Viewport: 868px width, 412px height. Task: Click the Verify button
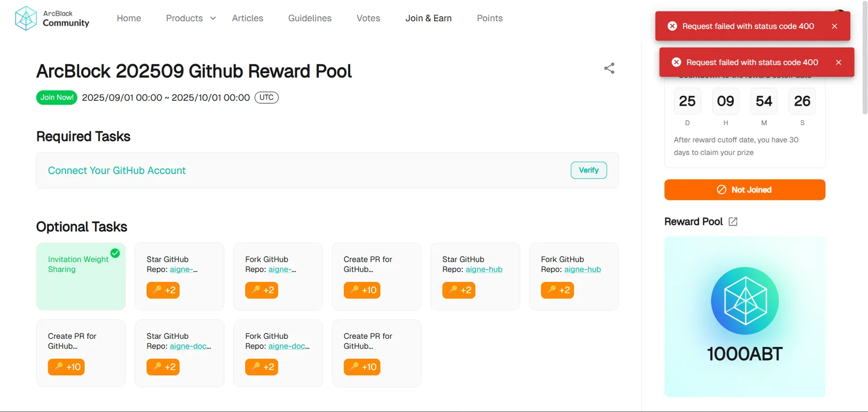(x=589, y=170)
